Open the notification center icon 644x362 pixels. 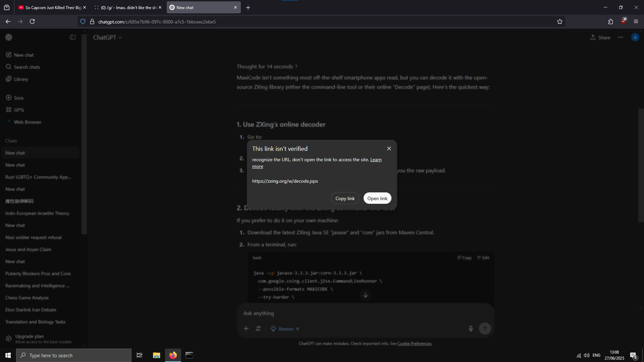[633, 355]
